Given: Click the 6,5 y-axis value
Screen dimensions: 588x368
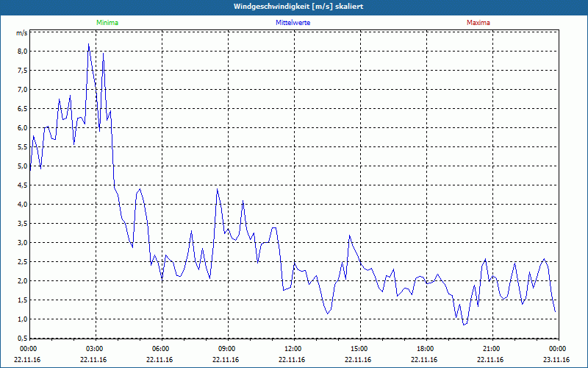Looking at the screenshot, I should [x=23, y=108].
